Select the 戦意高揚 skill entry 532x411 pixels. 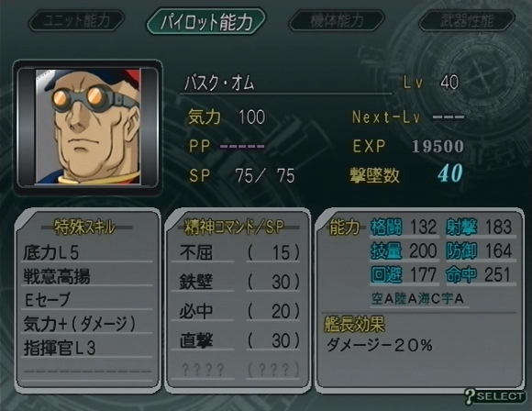click(x=87, y=276)
